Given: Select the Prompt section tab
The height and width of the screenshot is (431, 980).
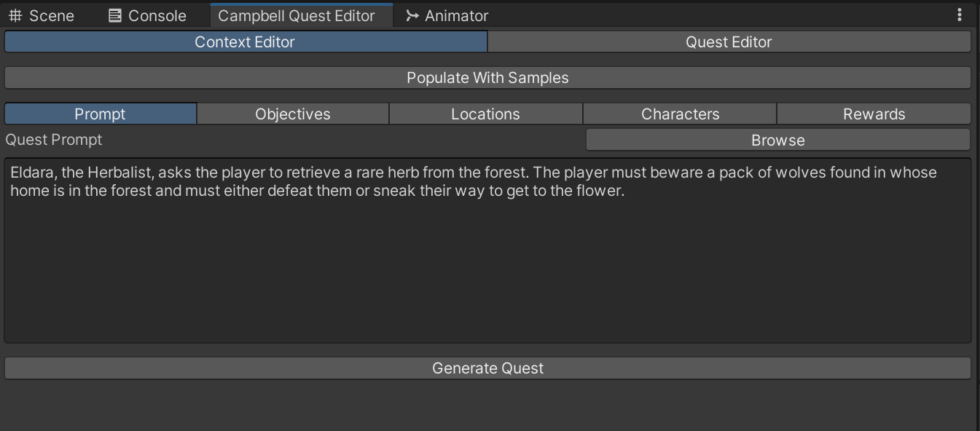Looking at the screenshot, I should 101,114.
